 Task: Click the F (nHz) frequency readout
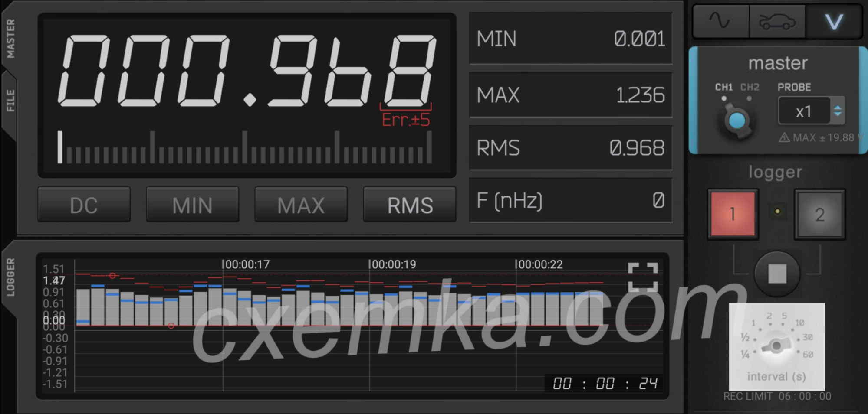(570, 201)
